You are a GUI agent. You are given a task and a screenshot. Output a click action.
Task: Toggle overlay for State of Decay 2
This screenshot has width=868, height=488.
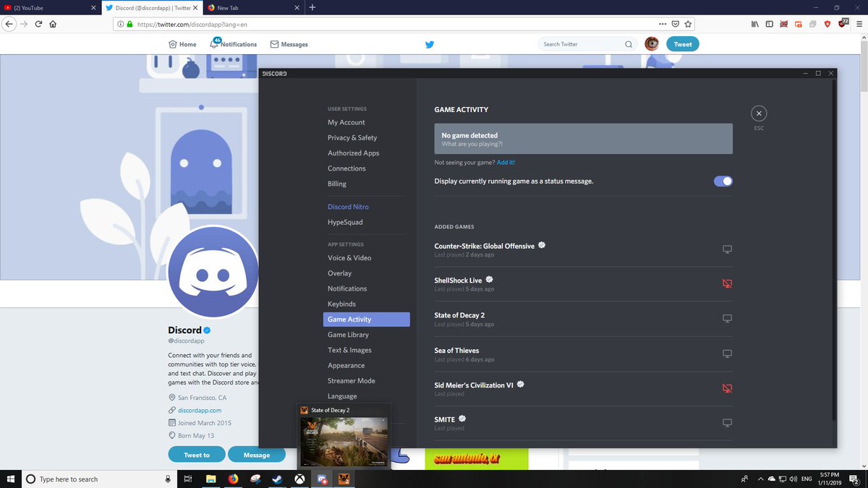pos(727,319)
